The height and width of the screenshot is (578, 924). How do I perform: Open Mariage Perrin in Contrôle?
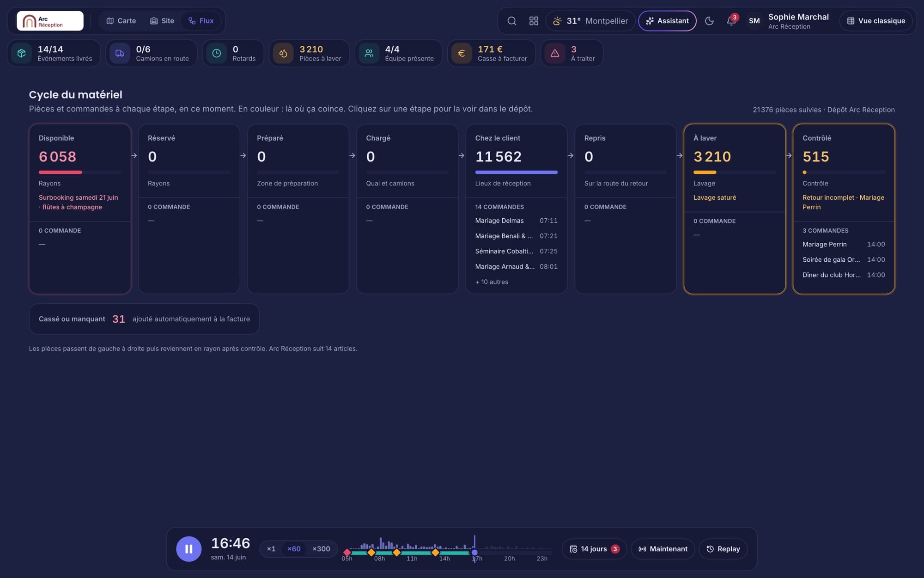pos(844,244)
